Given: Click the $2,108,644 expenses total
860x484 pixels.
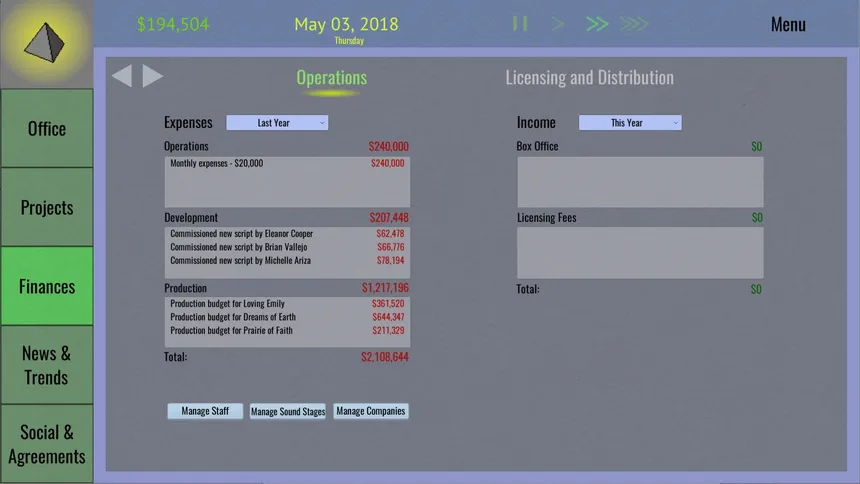Looking at the screenshot, I should (384, 357).
